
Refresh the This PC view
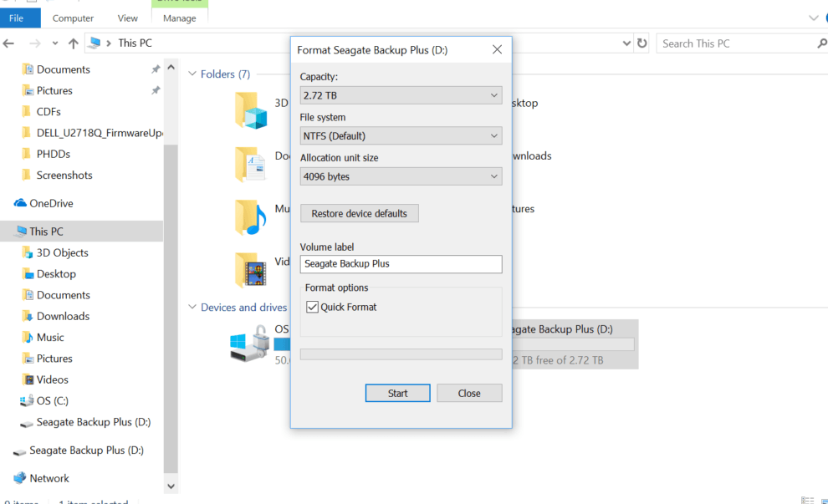(642, 43)
